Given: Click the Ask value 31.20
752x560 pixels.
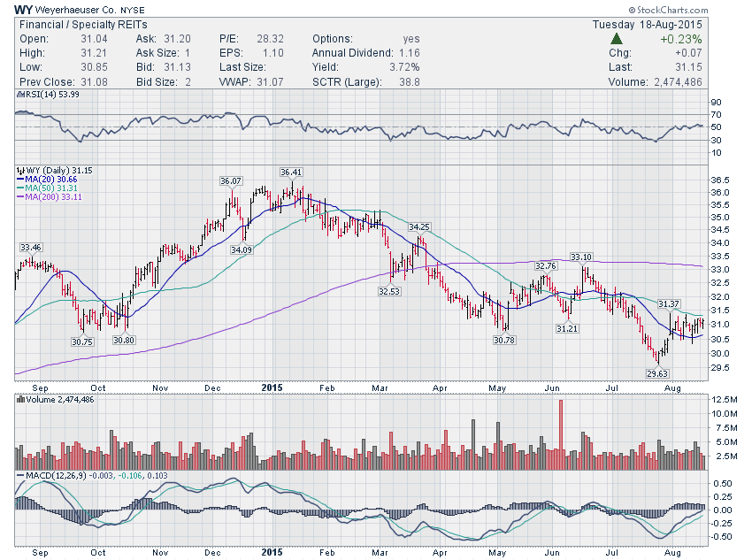Looking at the screenshot, I should coord(177,39).
